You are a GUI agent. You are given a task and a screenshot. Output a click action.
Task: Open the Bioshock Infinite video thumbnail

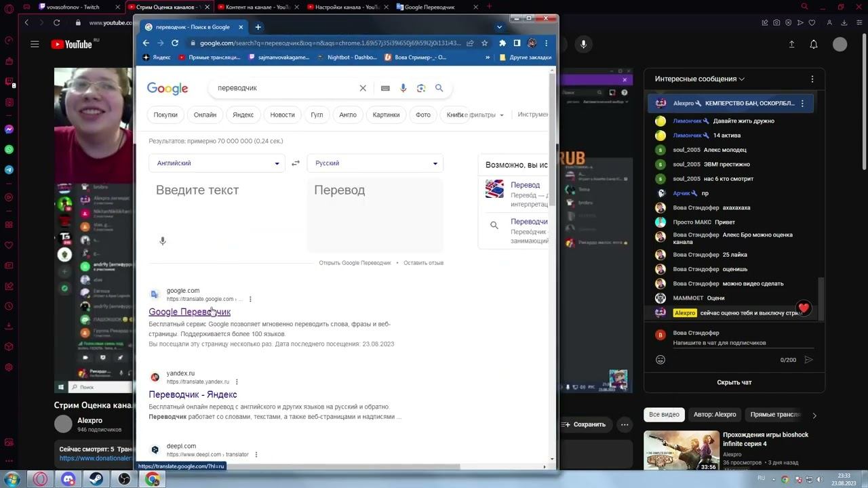(x=682, y=451)
